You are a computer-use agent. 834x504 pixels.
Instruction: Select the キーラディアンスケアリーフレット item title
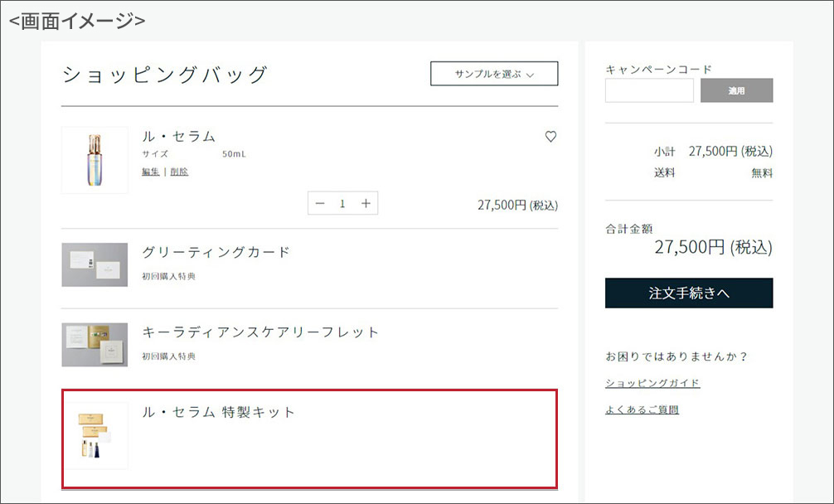[260, 332]
